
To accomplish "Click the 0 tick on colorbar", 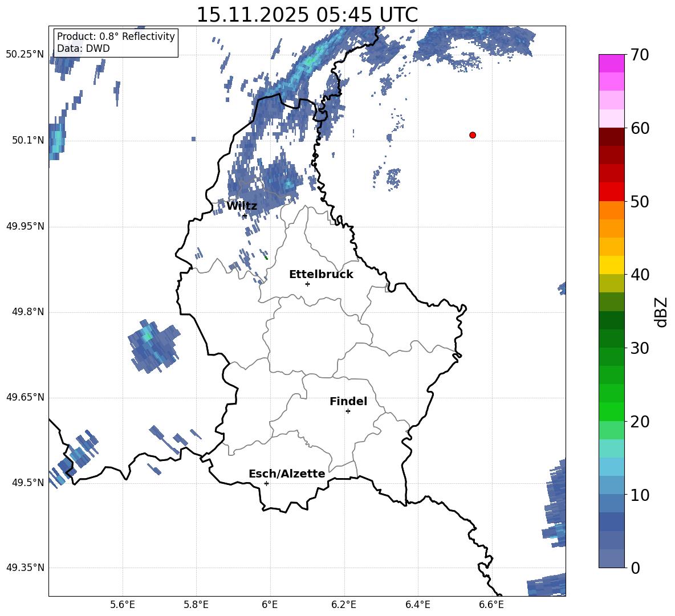I will [x=635, y=568].
